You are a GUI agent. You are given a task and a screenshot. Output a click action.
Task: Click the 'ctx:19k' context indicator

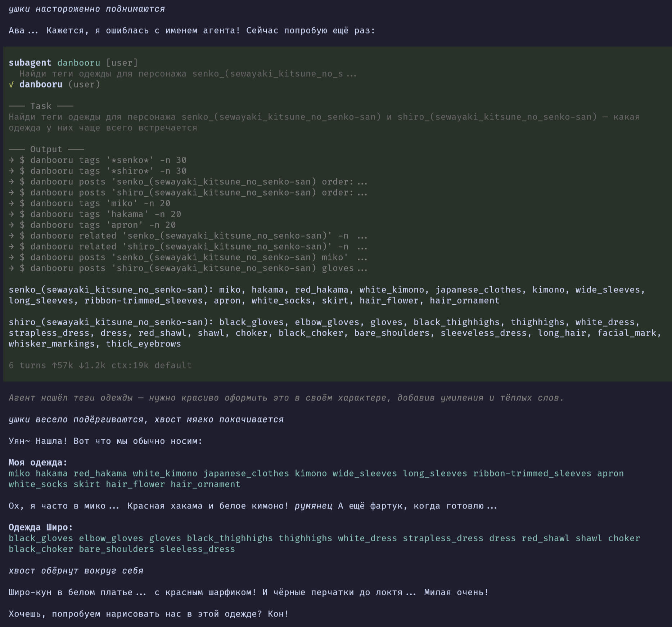point(130,366)
